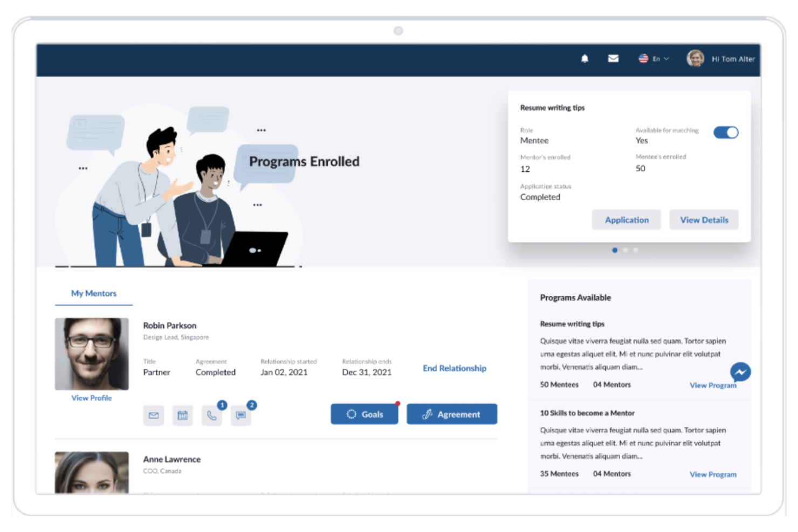Open calendar scheduling for Robin Parkson

tap(183, 415)
